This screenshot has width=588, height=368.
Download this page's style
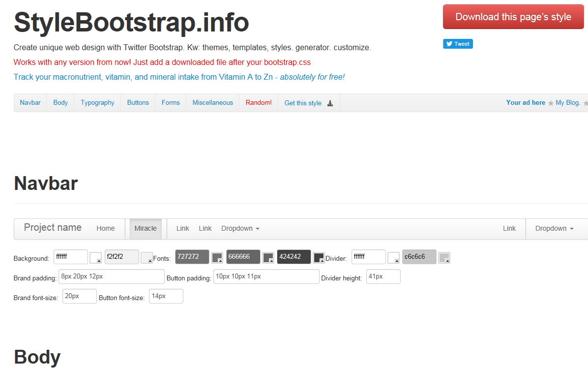pos(513,17)
